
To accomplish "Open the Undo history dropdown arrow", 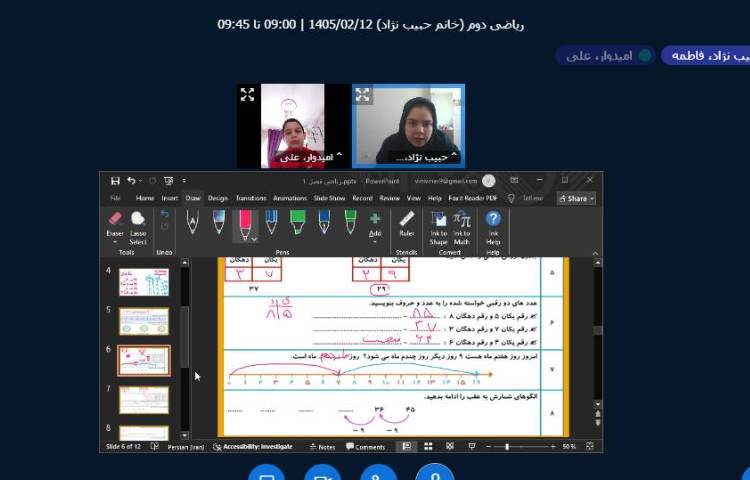I will tap(140, 181).
